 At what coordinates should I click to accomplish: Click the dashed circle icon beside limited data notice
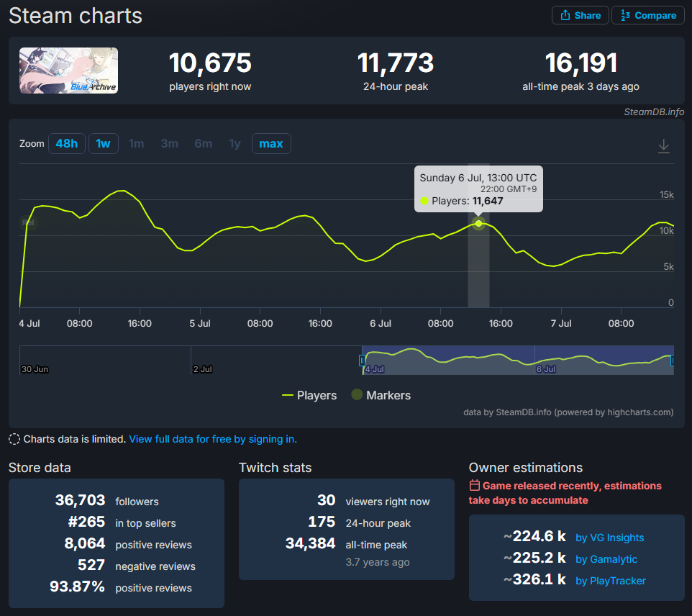(14, 439)
